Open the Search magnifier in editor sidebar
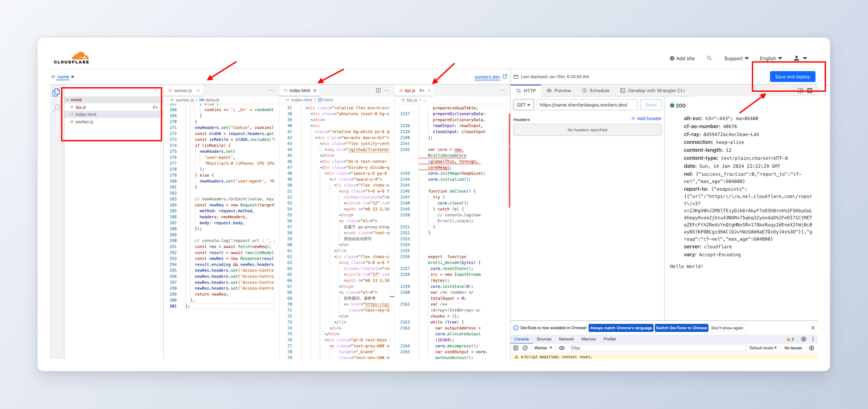This screenshot has height=409, width=868. (56, 108)
